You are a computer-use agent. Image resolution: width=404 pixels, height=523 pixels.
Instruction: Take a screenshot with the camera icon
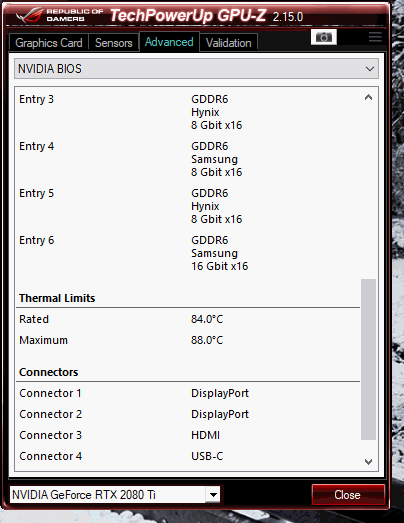pyautogui.click(x=323, y=37)
